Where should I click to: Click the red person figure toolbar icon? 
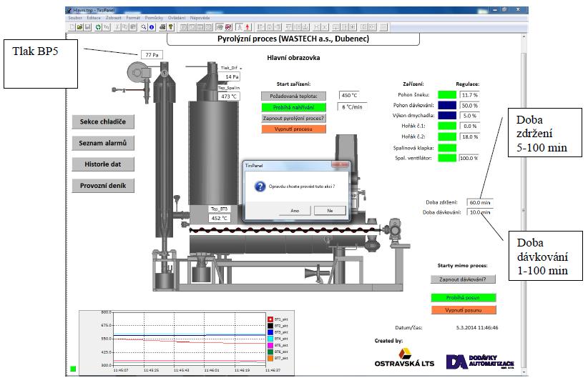pos(248,27)
